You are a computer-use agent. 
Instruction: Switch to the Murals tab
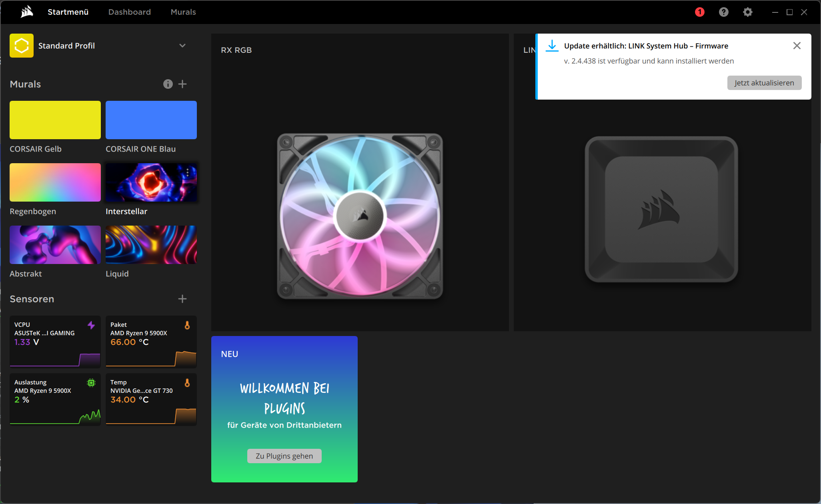183,12
